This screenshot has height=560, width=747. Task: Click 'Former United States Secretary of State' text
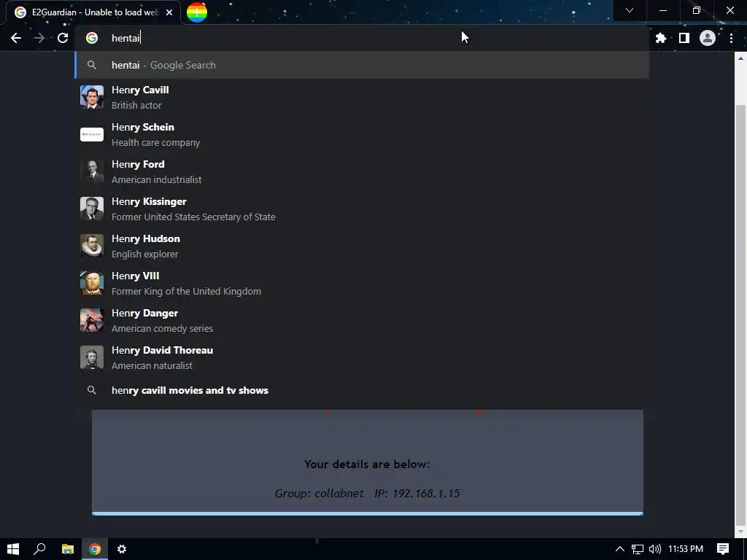(x=193, y=217)
